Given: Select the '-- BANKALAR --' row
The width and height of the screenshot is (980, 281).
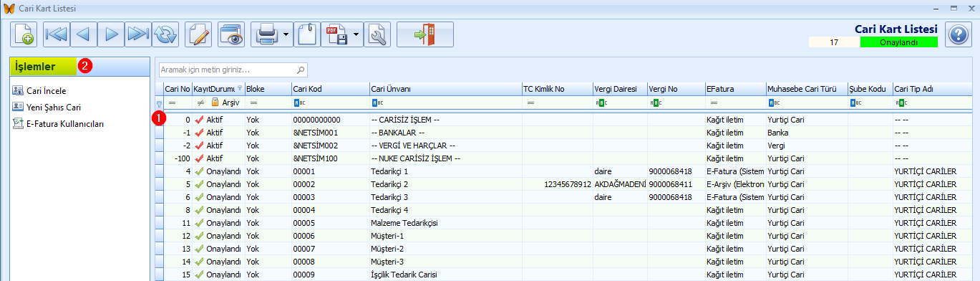Looking at the screenshot, I should 564,133.
